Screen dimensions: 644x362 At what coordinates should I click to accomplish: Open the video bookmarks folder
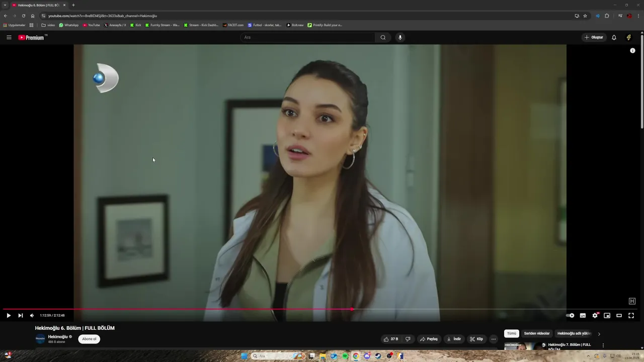click(48, 25)
